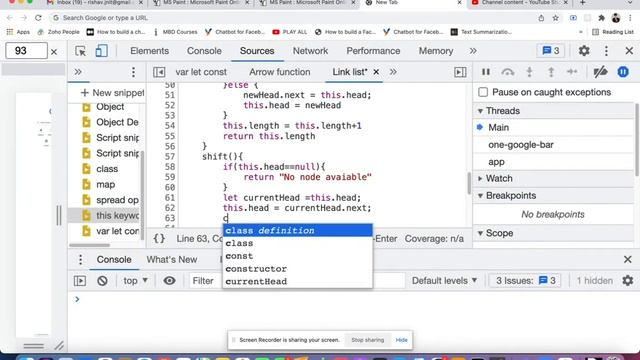The width and height of the screenshot is (640, 360).
Task: Choose currentHead autocomplete suggestion
Action: pos(298,281)
